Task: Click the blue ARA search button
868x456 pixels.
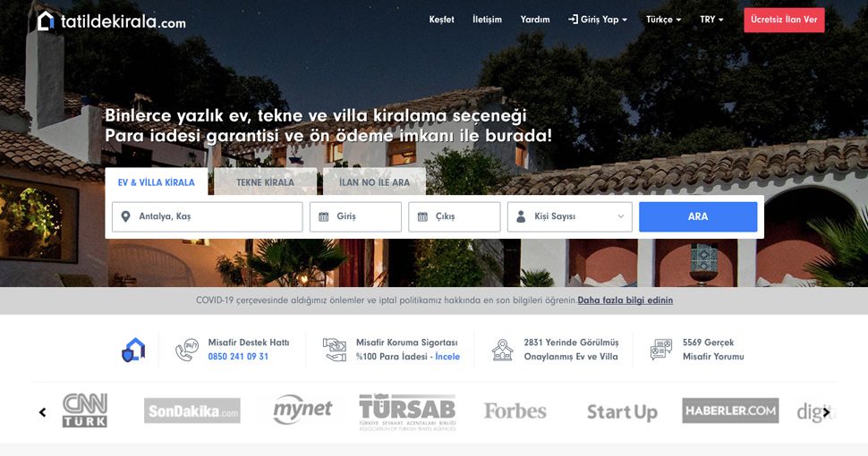Action: click(698, 216)
